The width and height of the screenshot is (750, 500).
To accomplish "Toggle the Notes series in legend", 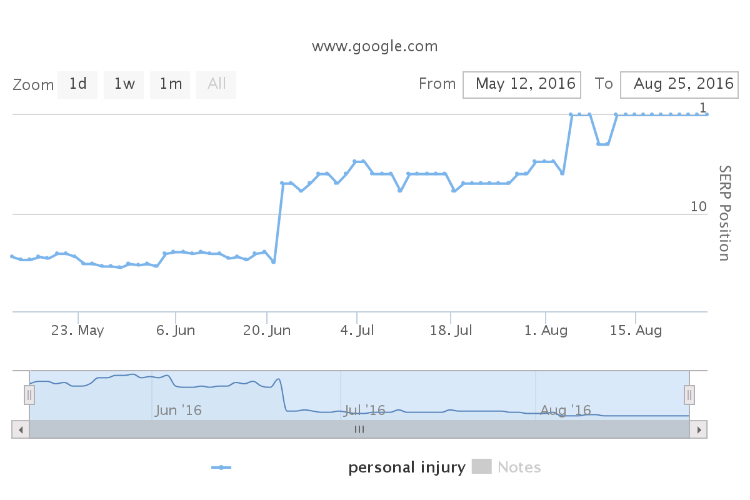I will [x=519, y=467].
